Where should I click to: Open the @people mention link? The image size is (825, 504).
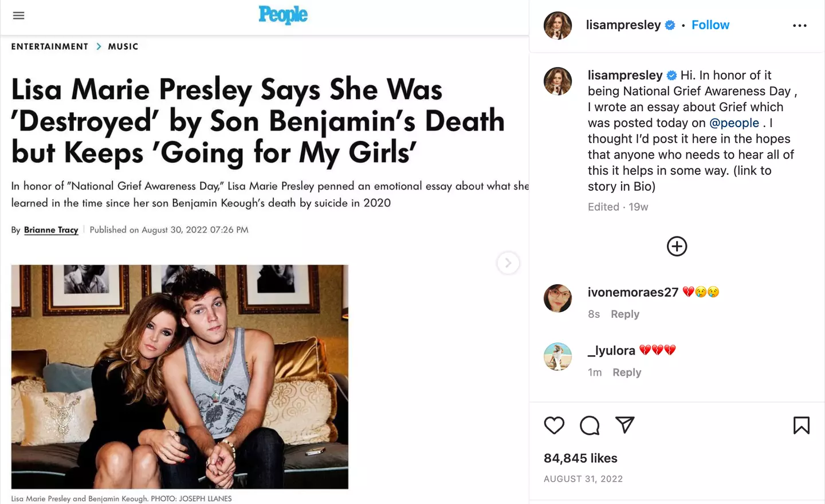tap(734, 123)
